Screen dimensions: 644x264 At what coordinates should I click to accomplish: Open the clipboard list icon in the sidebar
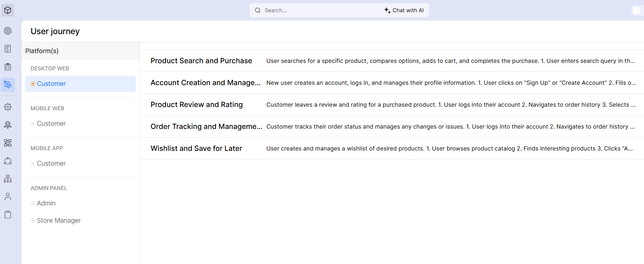click(8, 67)
